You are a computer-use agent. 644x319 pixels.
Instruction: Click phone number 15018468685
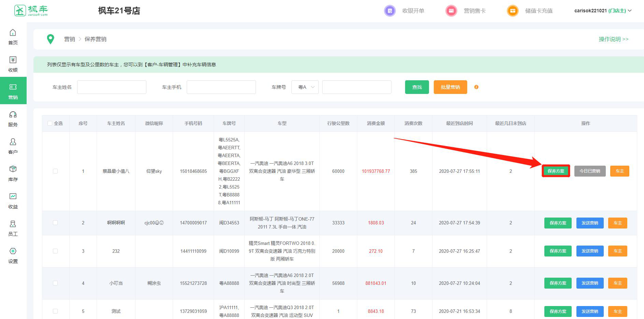click(x=194, y=171)
